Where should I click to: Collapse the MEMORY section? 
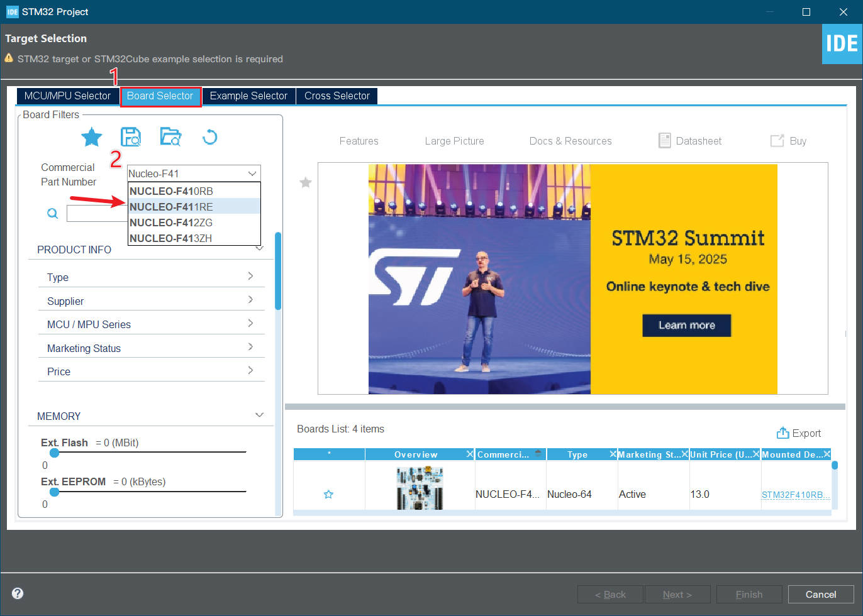[x=259, y=415]
